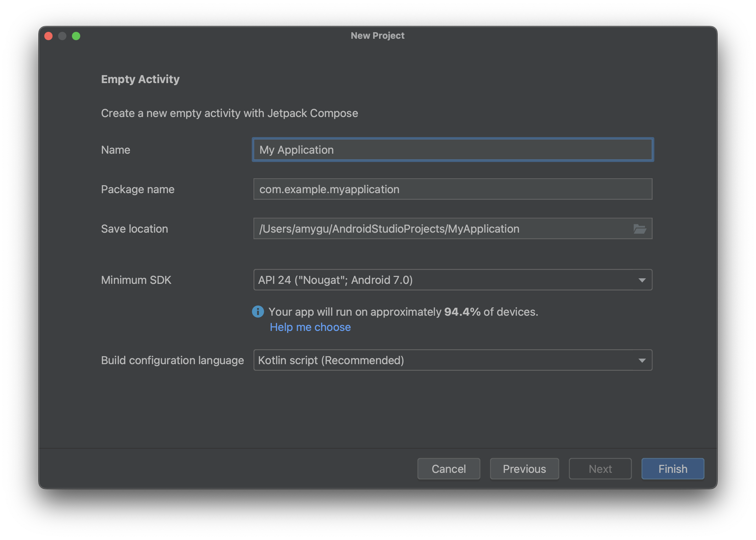Click the dropdown arrow for Minimum SDK

642,279
